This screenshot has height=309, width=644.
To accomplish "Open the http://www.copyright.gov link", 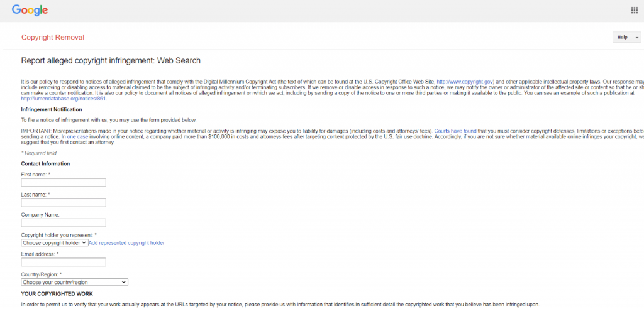I will point(465,82).
